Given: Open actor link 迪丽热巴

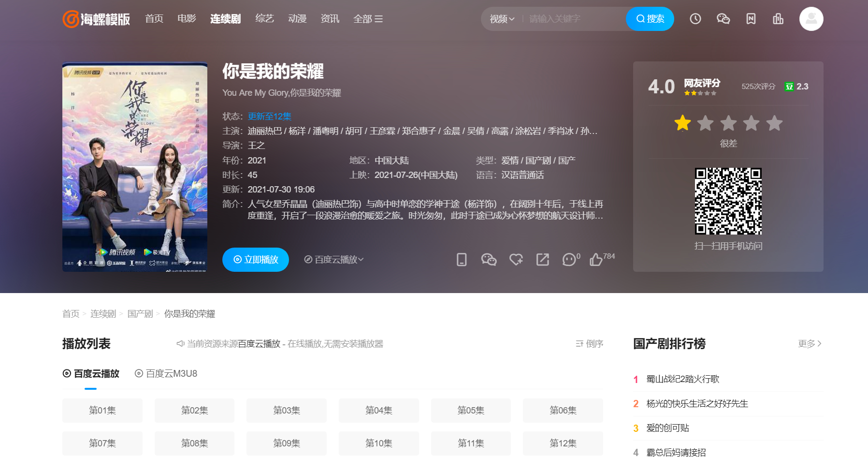Looking at the screenshot, I should click(x=265, y=131).
